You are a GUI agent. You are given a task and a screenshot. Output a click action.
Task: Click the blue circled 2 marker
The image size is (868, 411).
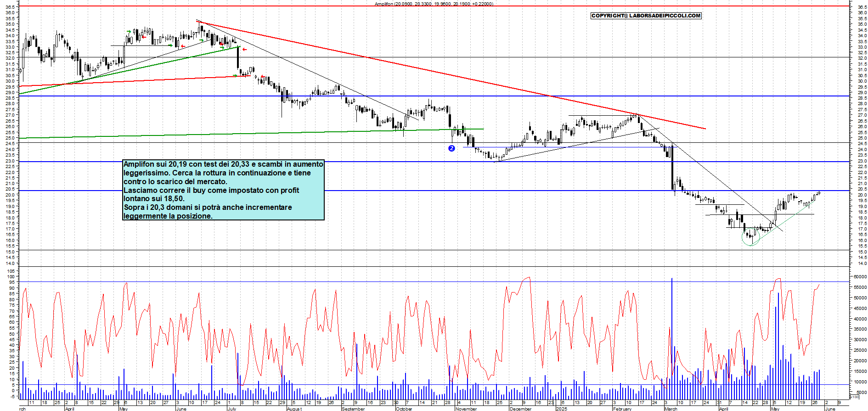pyautogui.click(x=451, y=148)
